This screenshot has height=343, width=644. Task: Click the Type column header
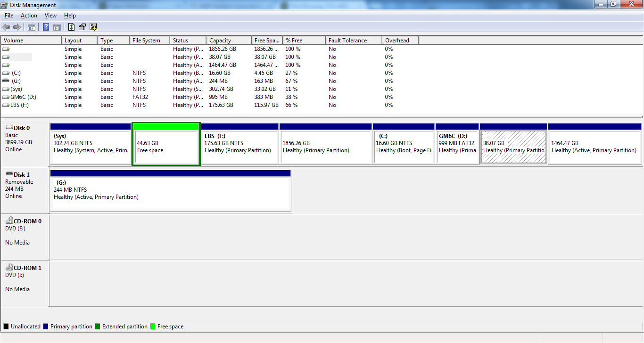[113, 41]
